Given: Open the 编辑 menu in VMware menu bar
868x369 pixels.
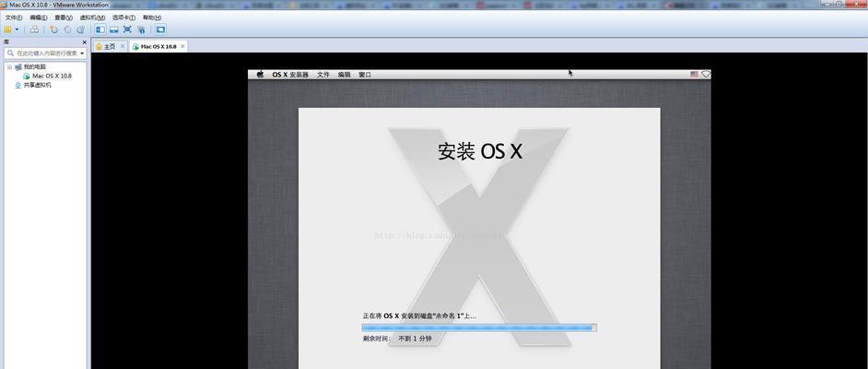Looking at the screenshot, I should [x=38, y=18].
